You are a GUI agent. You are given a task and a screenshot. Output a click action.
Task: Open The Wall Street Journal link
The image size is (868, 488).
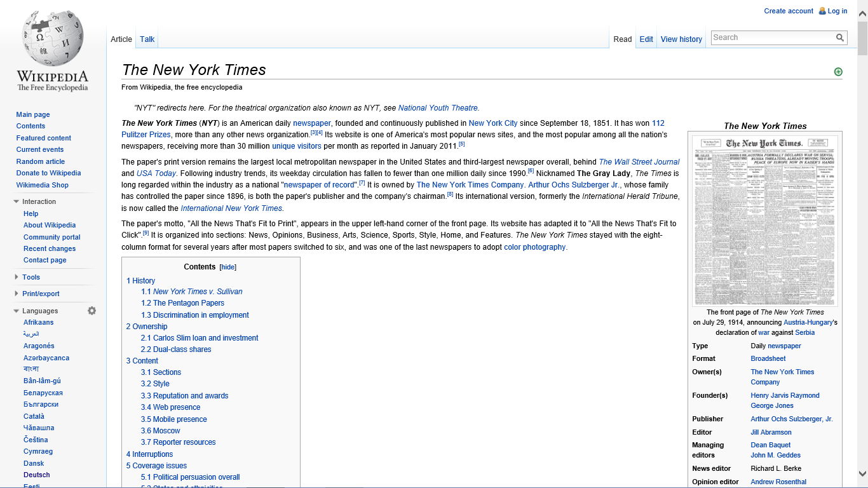(639, 162)
